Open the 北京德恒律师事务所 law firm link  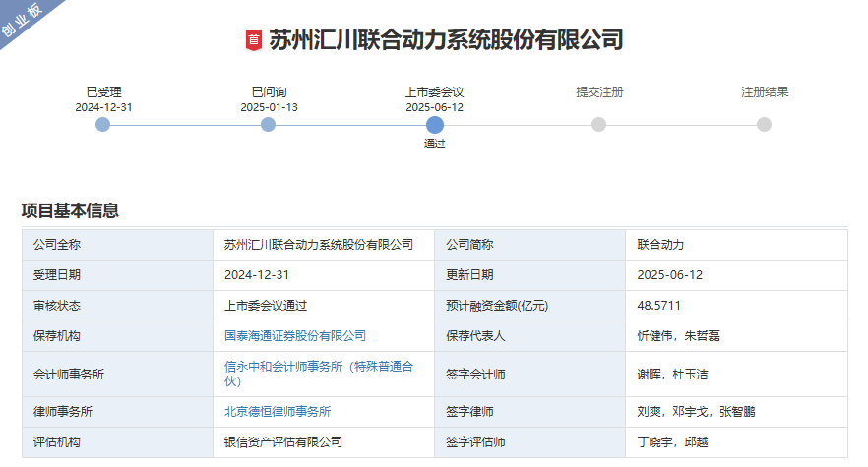(278, 412)
